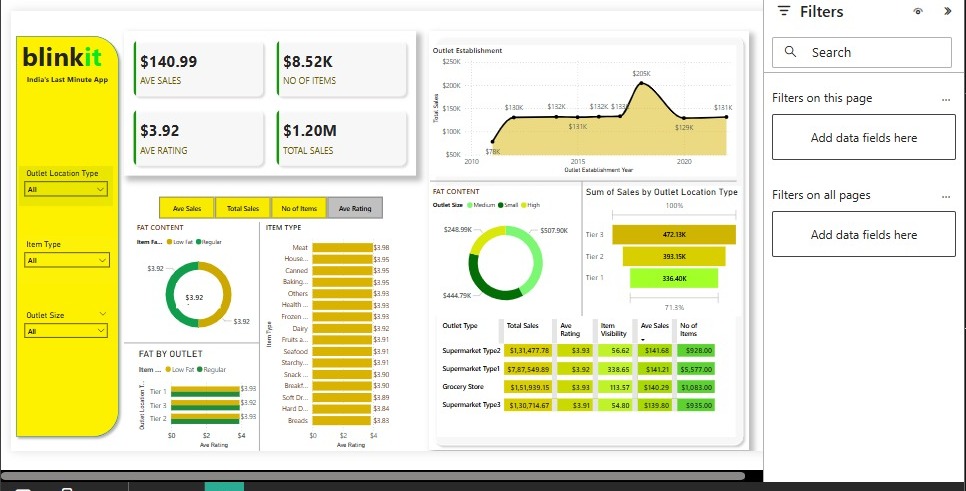Click the Tier 1 bars in Fat by Outlet

[x=205, y=392]
